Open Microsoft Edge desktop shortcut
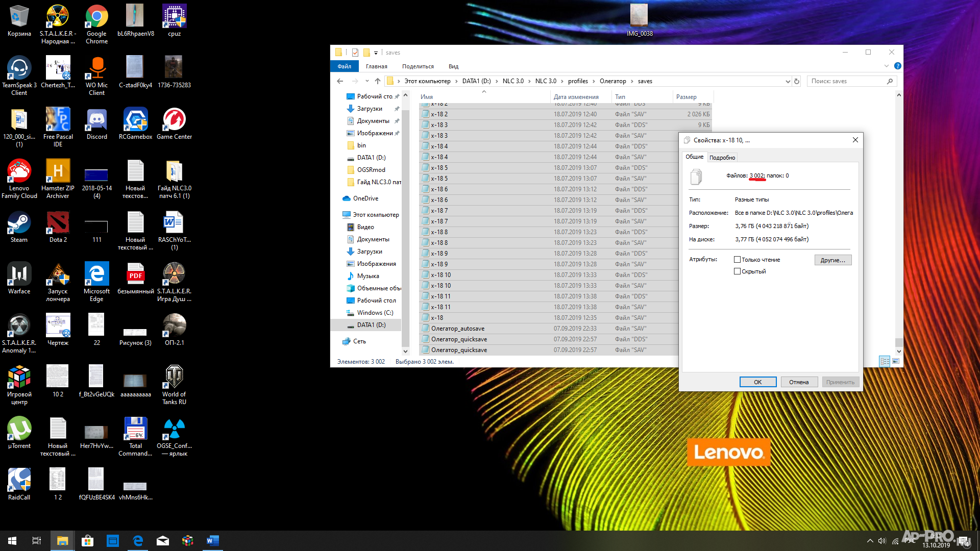The image size is (980, 551). [x=96, y=282]
